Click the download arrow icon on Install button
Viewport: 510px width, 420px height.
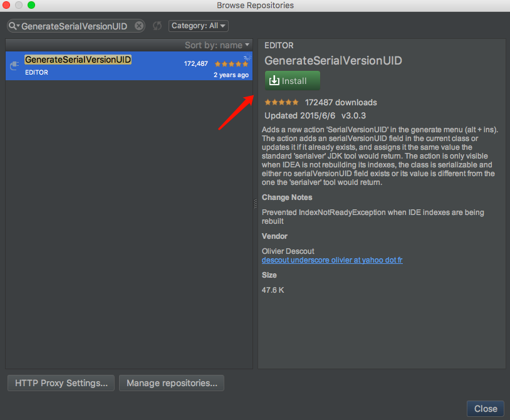274,80
